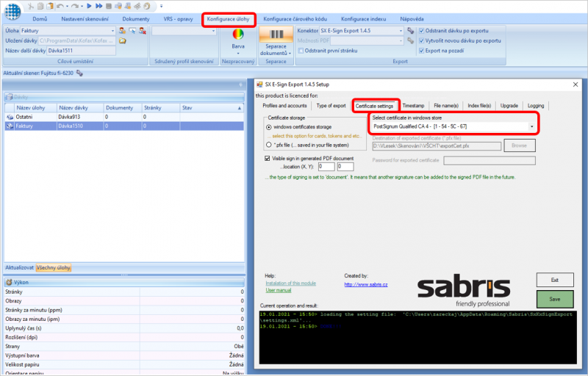
Task: Click the Y location input field
Action: (345, 167)
